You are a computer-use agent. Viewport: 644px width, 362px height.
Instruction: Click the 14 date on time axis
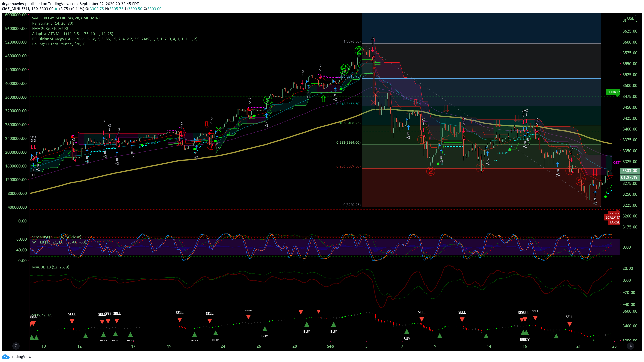pyautogui.click(x=489, y=346)
